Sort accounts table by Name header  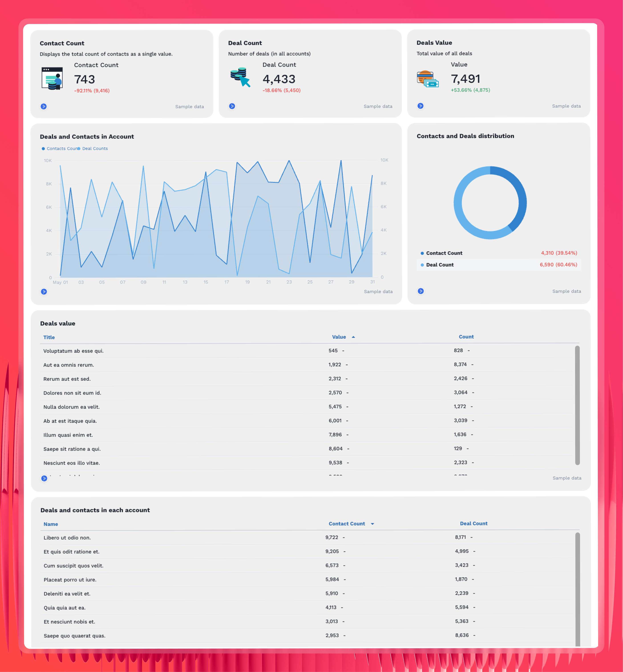(x=51, y=524)
